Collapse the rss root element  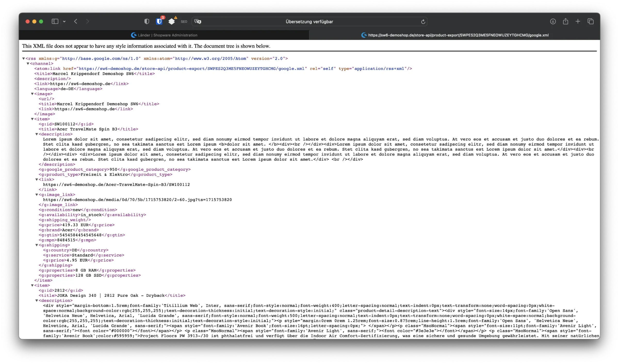pyautogui.click(x=23, y=59)
